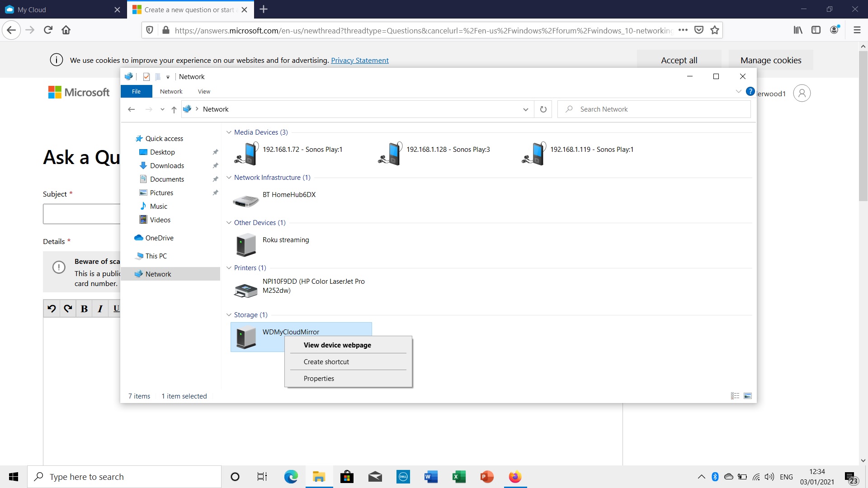Expand the Explorer ribbon chevron

click(738, 91)
